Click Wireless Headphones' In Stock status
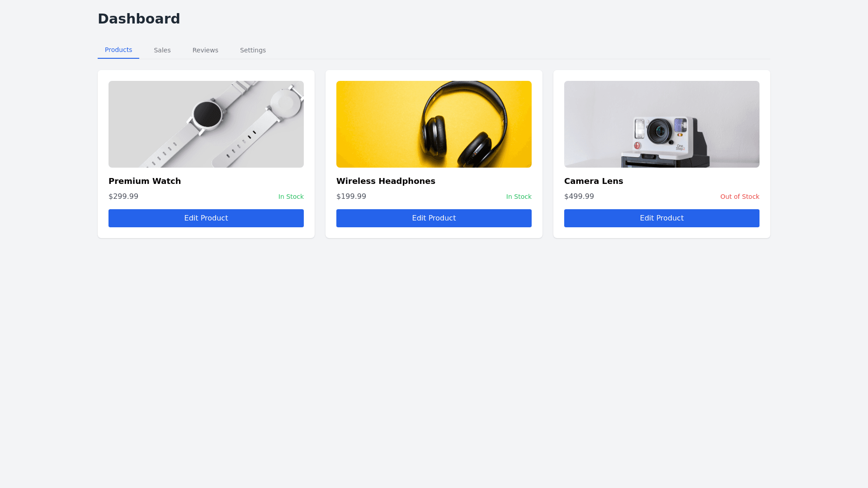Image resolution: width=868 pixels, height=488 pixels. pos(519,197)
